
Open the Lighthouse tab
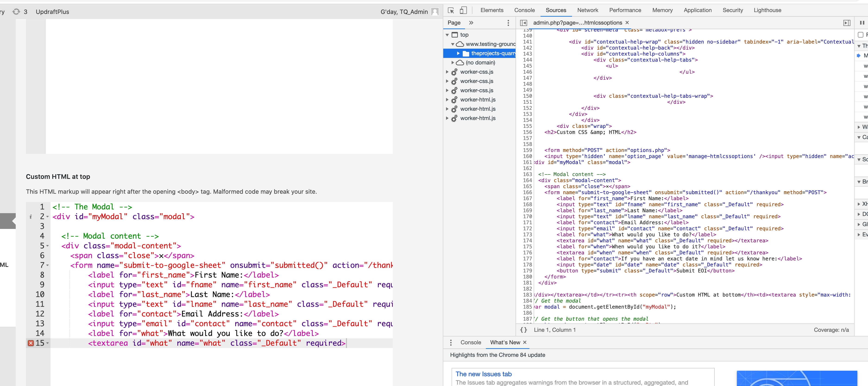pyautogui.click(x=767, y=10)
